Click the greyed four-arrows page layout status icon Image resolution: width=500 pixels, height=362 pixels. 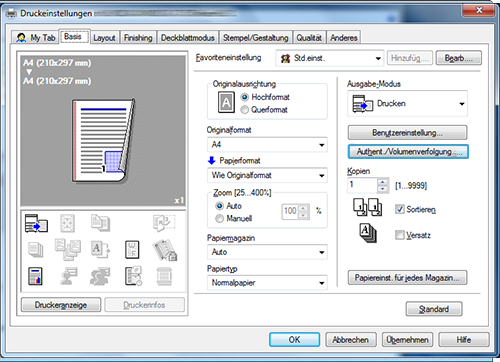click(x=67, y=223)
